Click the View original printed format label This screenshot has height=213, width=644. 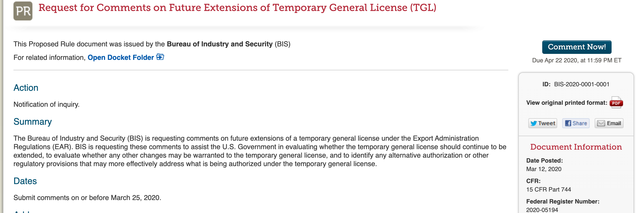point(566,103)
